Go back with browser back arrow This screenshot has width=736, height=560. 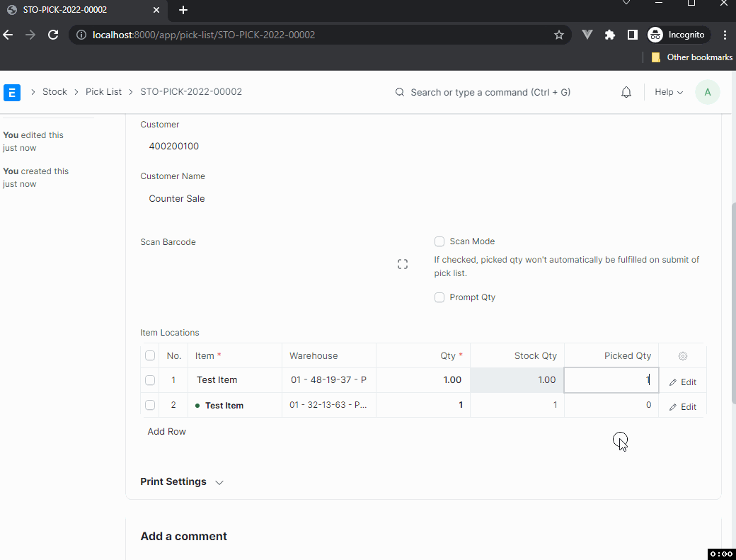(x=8, y=35)
